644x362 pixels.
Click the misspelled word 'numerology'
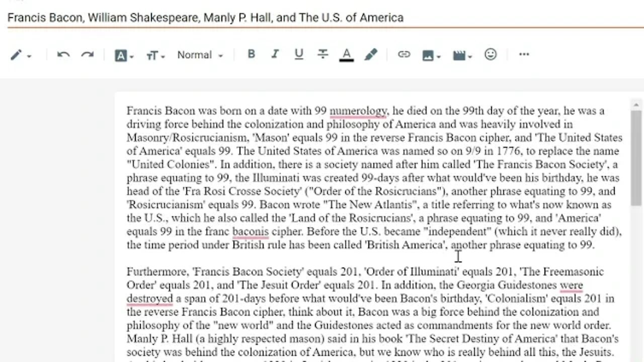[358, 111]
